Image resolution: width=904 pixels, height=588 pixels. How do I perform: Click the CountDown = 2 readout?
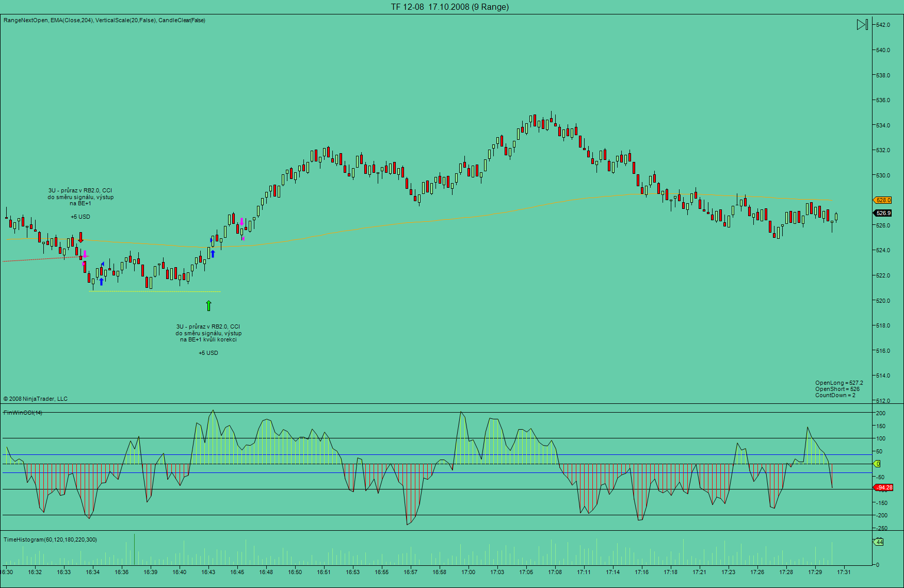(835, 395)
